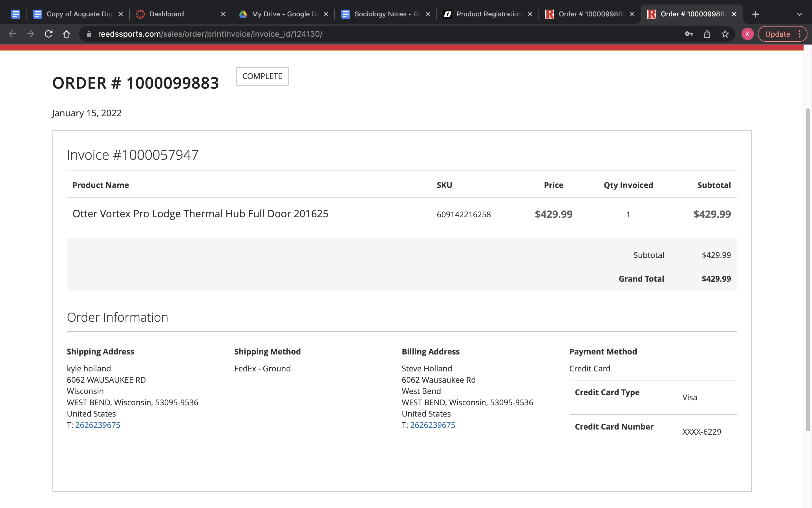Click Invoice #1000057947 heading
The image size is (812, 508).
[133, 155]
